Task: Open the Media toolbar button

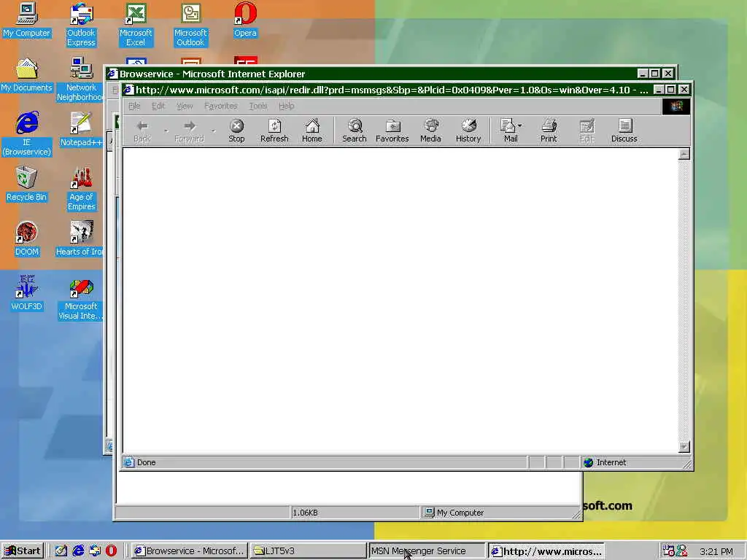Action: click(430, 131)
